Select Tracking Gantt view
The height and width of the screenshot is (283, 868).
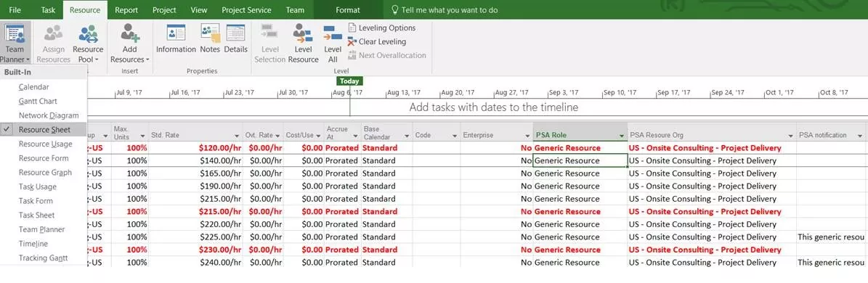tap(43, 258)
